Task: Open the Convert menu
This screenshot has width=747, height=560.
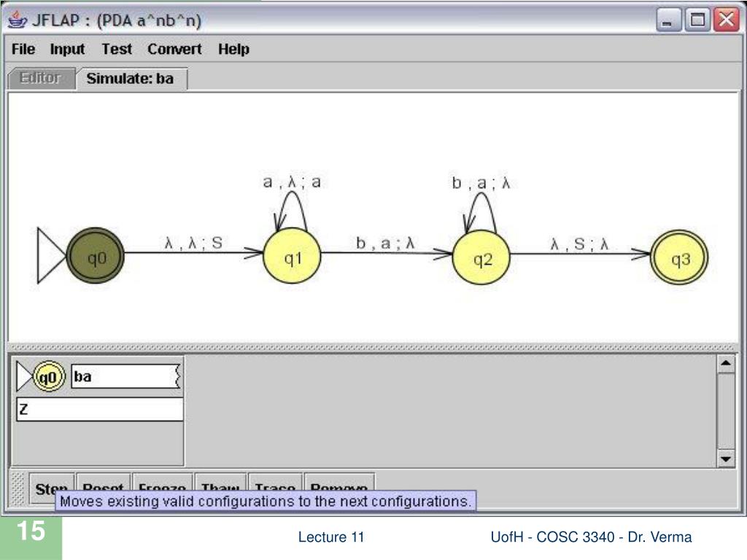Action: pyautogui.click(x=174, y=49)
